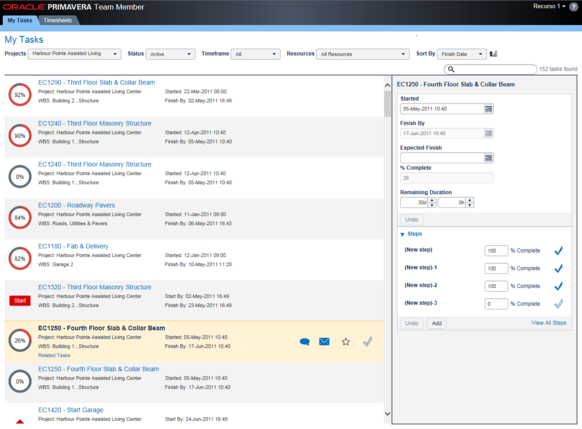This screenshot has height=429, width=582.
Task: Click the task list scrollbar thumb
Action: (388, 104)
